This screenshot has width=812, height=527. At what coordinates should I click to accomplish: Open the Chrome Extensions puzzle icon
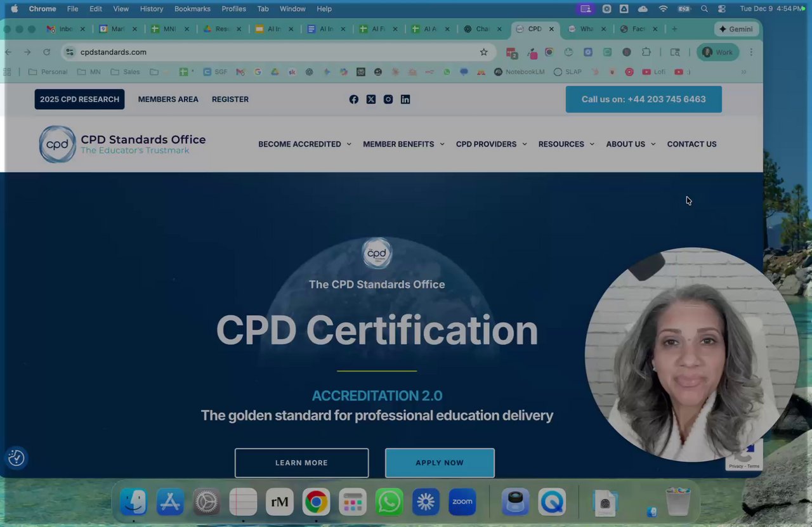point(646,52)
